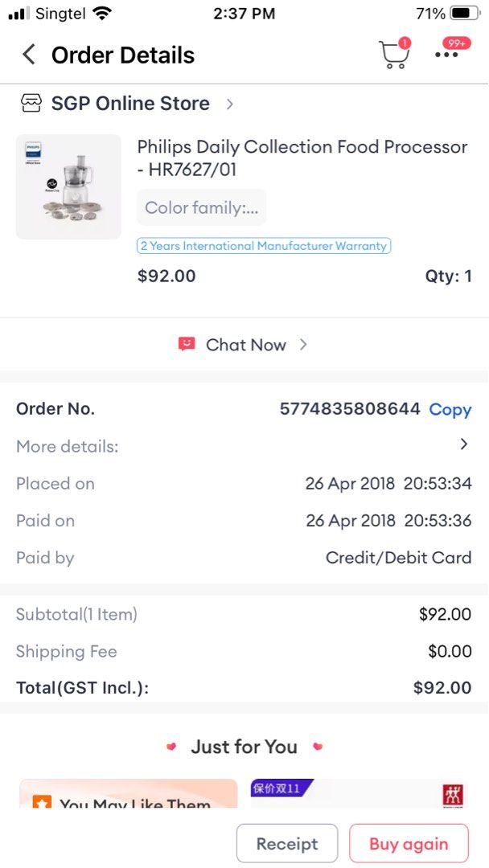
Task: Open the Philips Food Processor product thumbnail
Action: (68, 186)
